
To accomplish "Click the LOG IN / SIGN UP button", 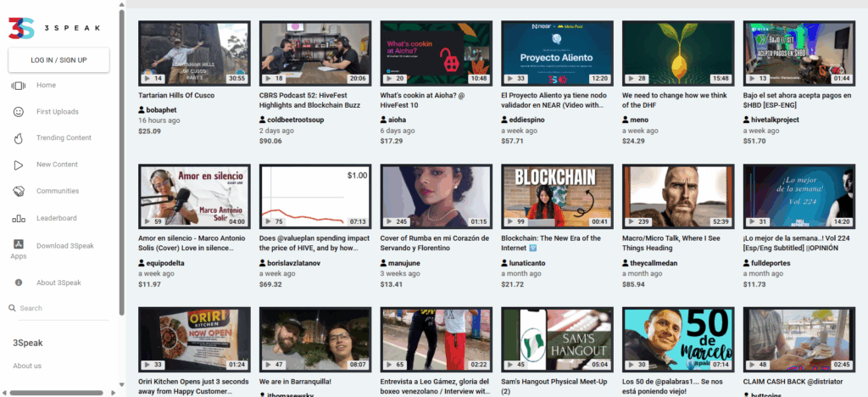I will [x=58, y=59].
